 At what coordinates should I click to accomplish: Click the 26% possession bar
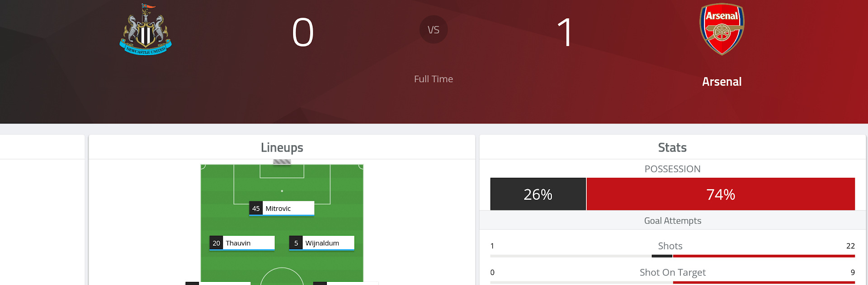click(x=538, y=194)
